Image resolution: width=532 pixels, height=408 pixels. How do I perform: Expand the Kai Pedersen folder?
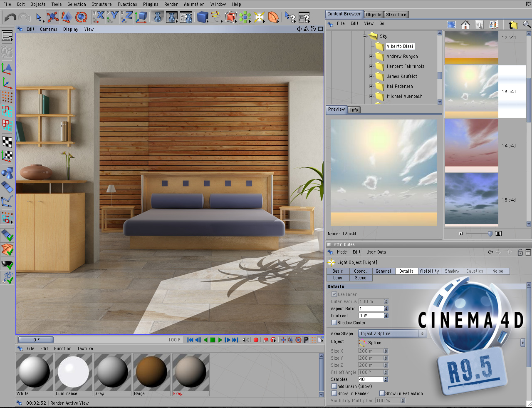pos(371,86)
